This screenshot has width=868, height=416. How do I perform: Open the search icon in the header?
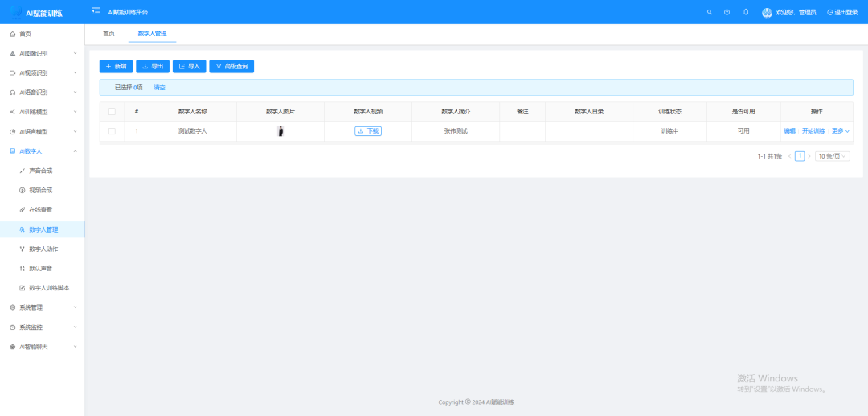click(x=710, y=12)
